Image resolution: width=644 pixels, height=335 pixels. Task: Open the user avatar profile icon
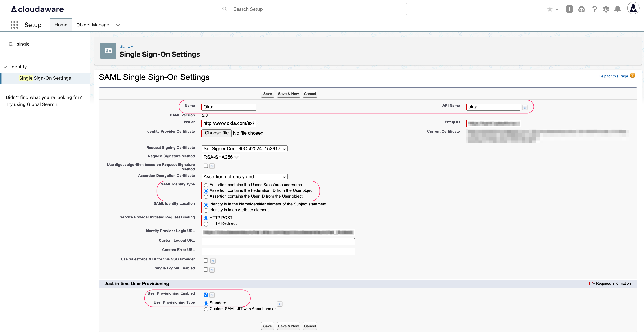633,8
